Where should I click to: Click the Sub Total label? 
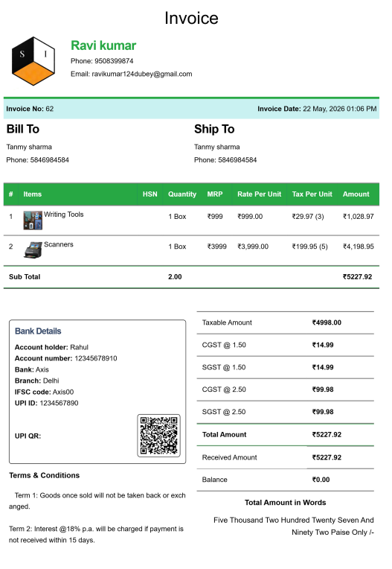pyautogui.click(x=25, y=277)
